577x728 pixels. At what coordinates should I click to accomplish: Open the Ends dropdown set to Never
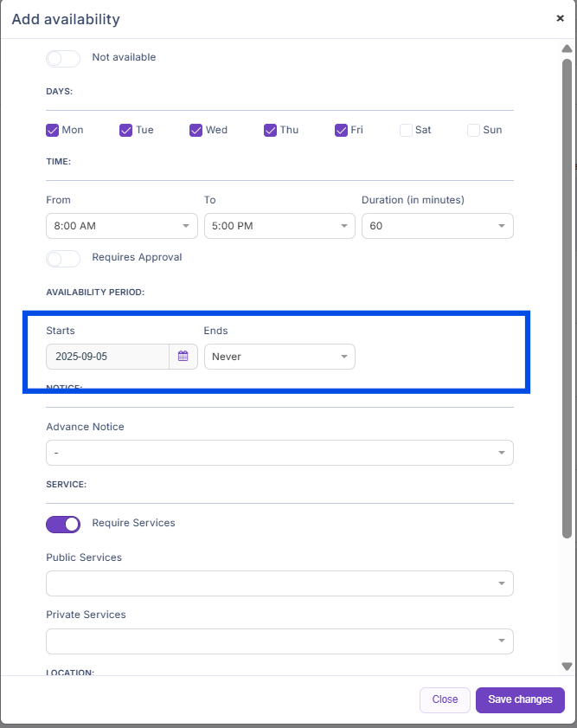tap(279, 357)
